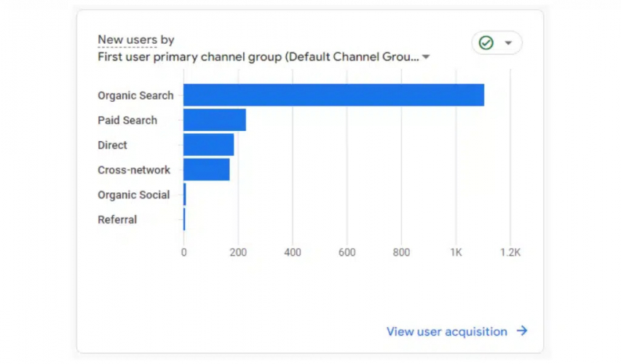Screen dimensions: 621x364
Task: Click the "New users by" metric selector
Action: click(x=136, y=40)
